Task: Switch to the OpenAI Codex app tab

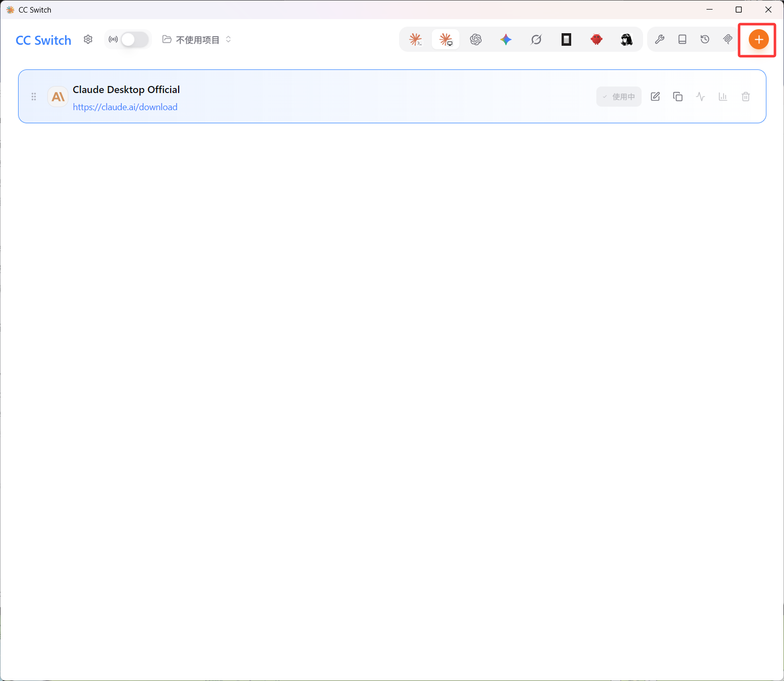Action: click(x=476, y=39)
